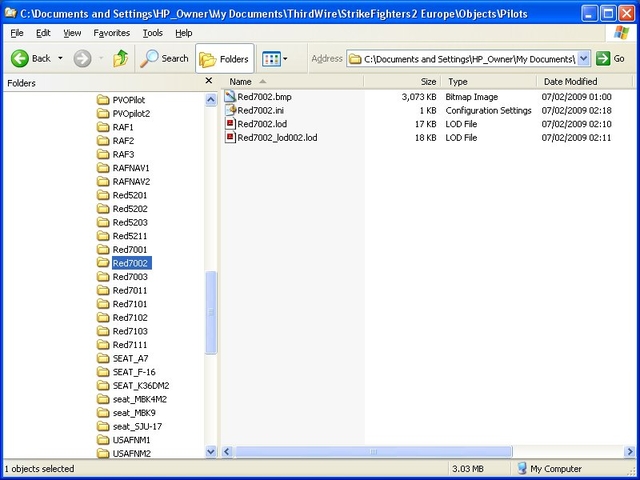The image size is (640, 480).
Task: Open the Forward history dropdown arrow
Action: pos(101,58)
